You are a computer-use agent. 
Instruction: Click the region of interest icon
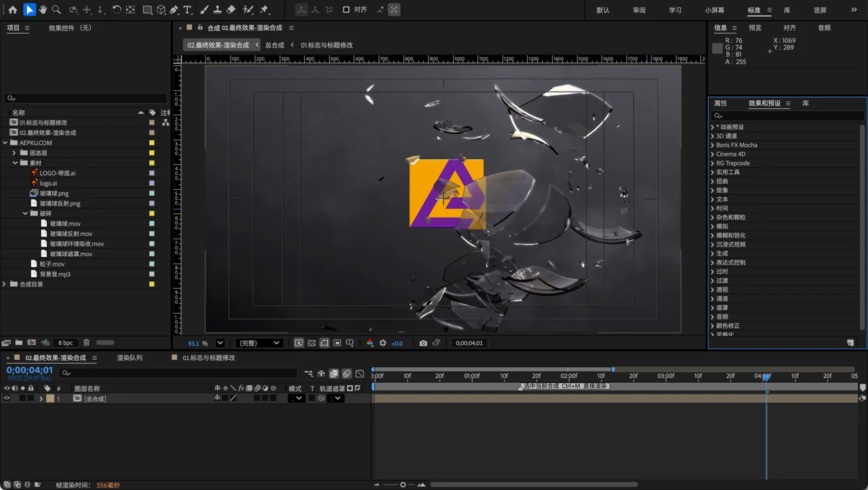pyautogui.click(x=337, y=343)
